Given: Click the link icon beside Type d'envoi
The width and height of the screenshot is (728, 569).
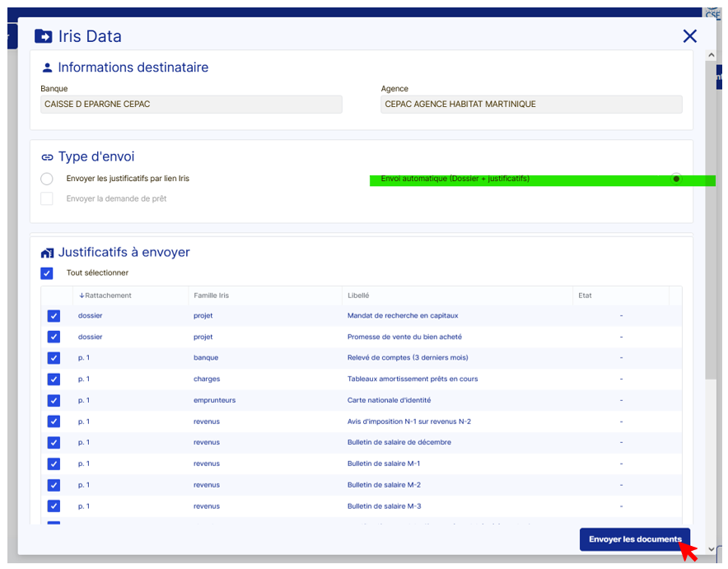Looking at the screenshot, I should (47, 157).
